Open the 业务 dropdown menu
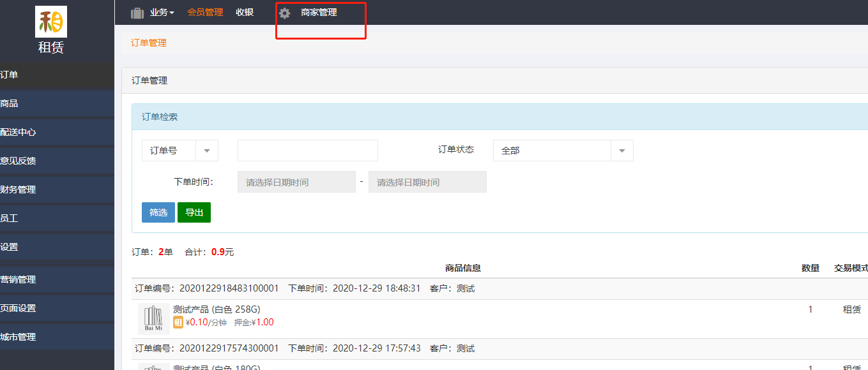The image size is (868, 370). (x=162, y=12)
